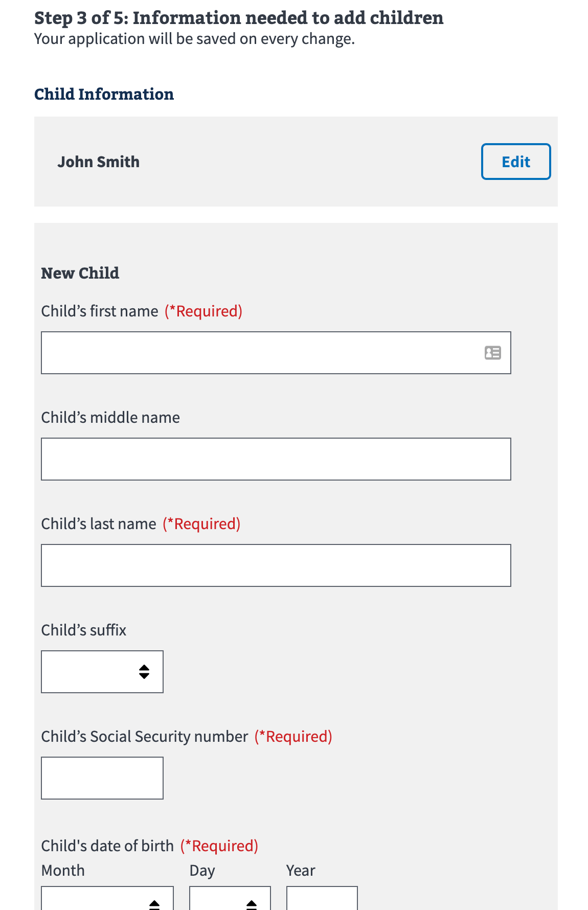Focus the Child's middle name input
Viewport: 588px width, 910px height.
pos(276,459)
